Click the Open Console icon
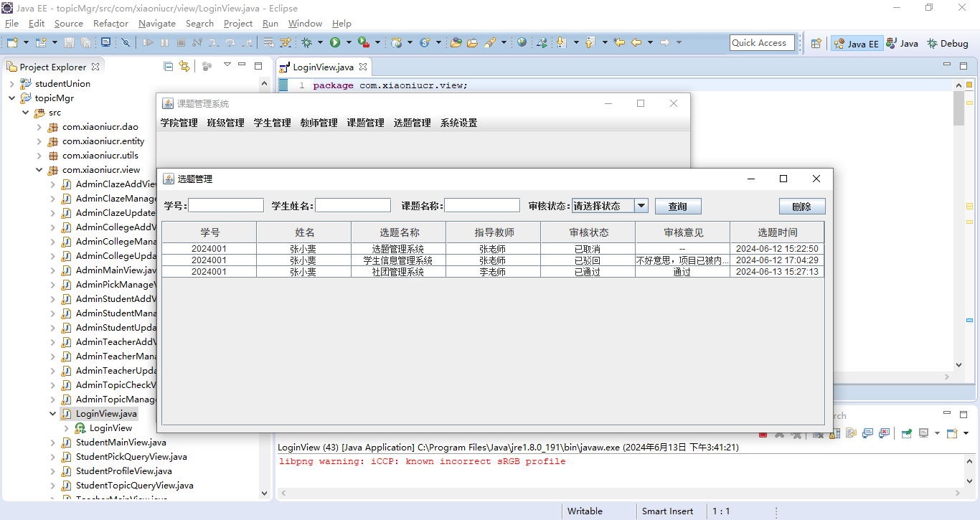The image size is (980, 520). 951,433
